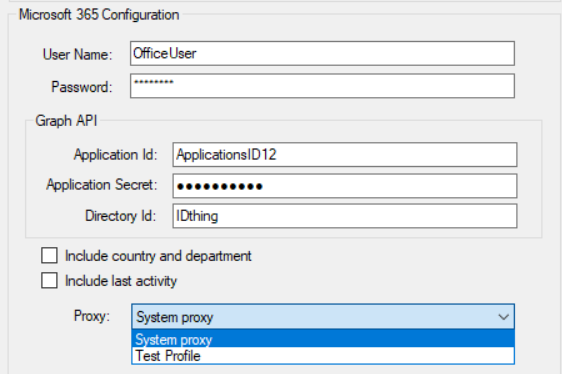Click the "Microsoft 365 Configuration" group title
This screenshot has height=374, width=562.
pyautogui.click(x=99, y=15)
